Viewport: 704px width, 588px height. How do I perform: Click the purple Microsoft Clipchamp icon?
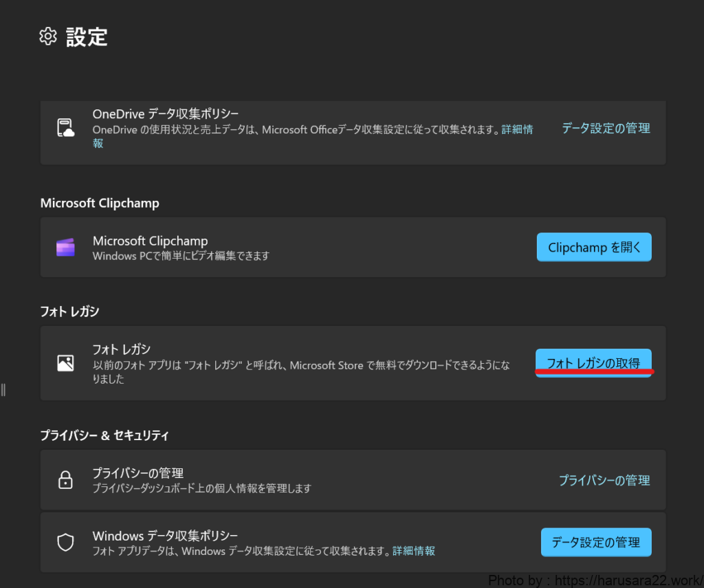point(65,248)
